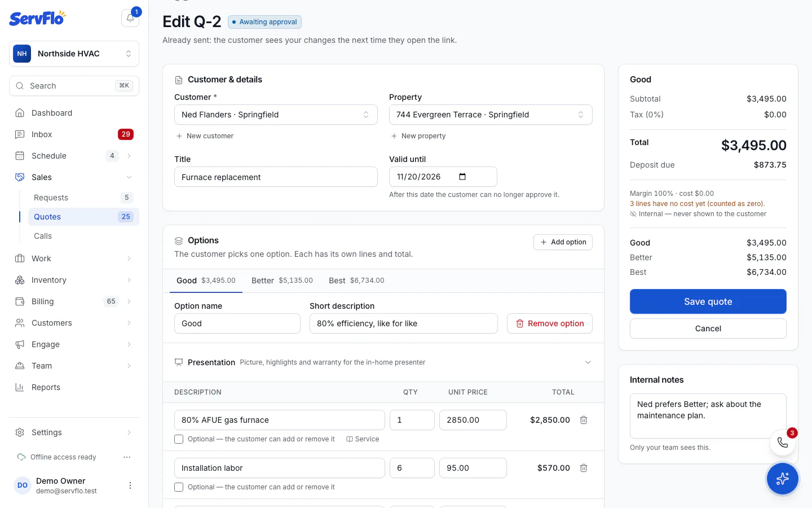Image resolution: width=812 pixels, height=508 pixels.
Task: Open the phone call widget
Action: (783, 443)
